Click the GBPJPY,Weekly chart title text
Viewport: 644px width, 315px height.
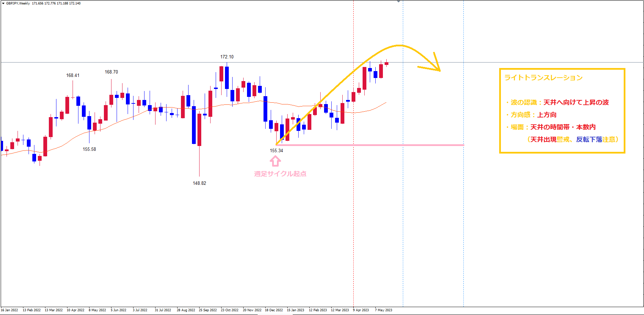click(18, 3)
